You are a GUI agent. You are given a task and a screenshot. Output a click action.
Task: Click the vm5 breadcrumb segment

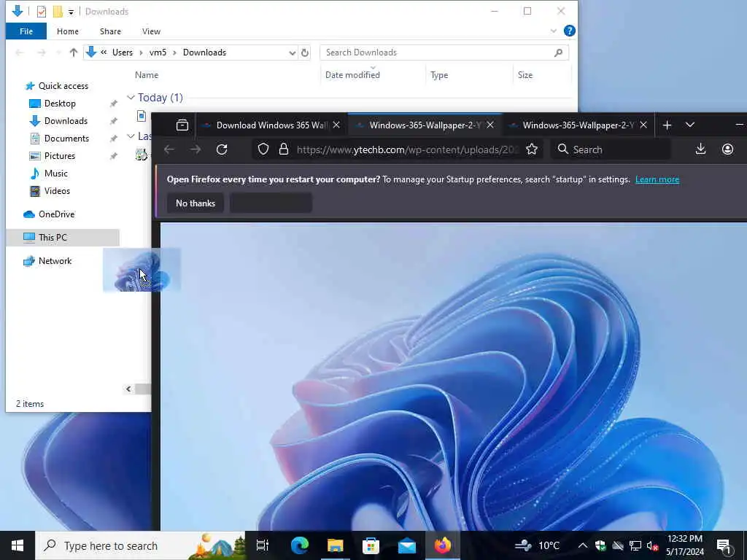(158, 52)
